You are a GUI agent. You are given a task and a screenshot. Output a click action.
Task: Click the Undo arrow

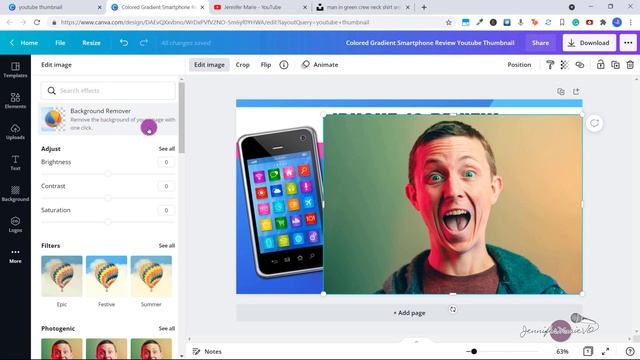point(124,42)
